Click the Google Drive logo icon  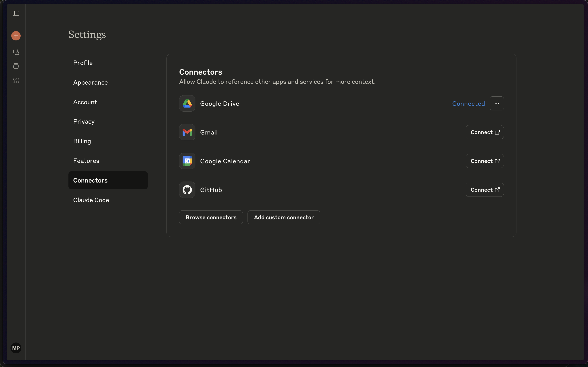coord(187,103)
